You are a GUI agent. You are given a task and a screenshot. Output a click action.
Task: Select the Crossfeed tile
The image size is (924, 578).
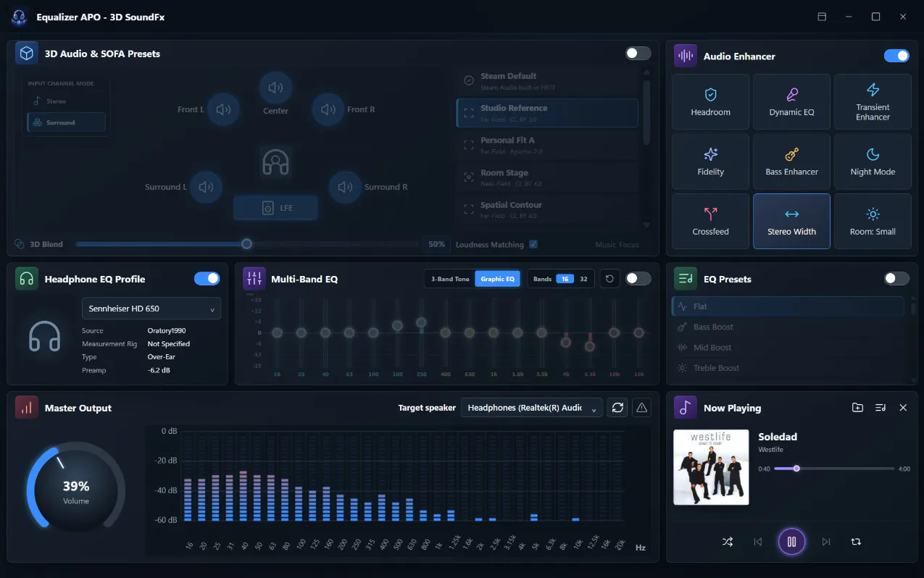(710, 221)
